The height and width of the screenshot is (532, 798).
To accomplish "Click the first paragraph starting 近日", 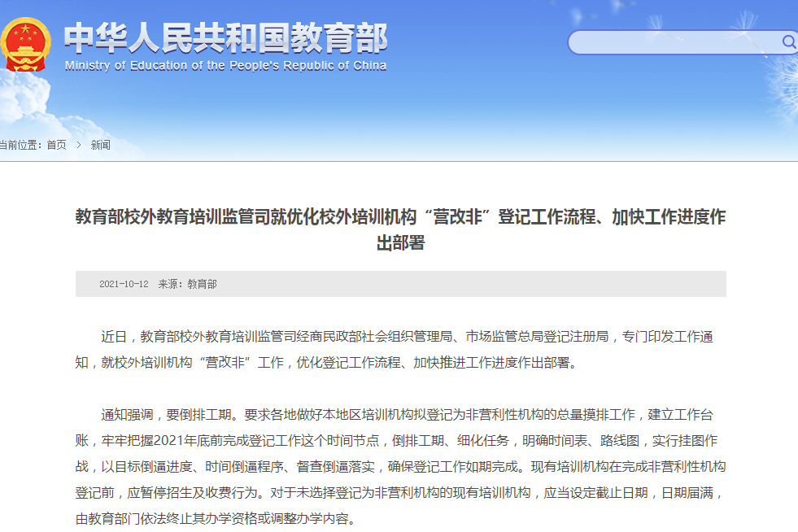I will tap(400, 337).
